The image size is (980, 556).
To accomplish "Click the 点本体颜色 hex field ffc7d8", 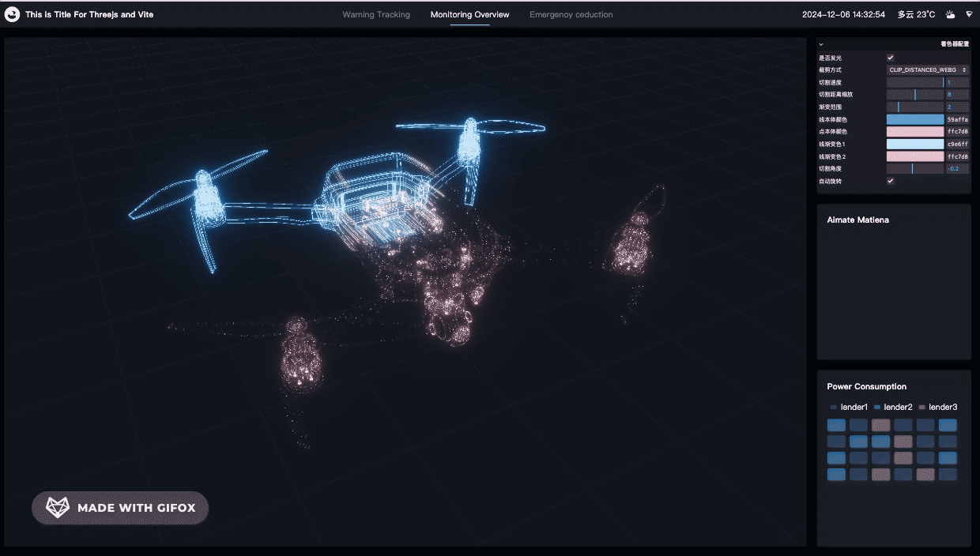I will (x=957, y=132).
